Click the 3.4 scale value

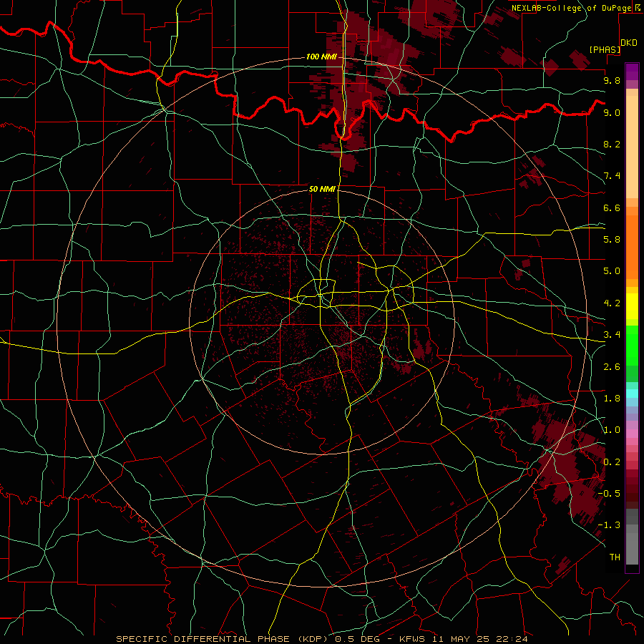612,335
